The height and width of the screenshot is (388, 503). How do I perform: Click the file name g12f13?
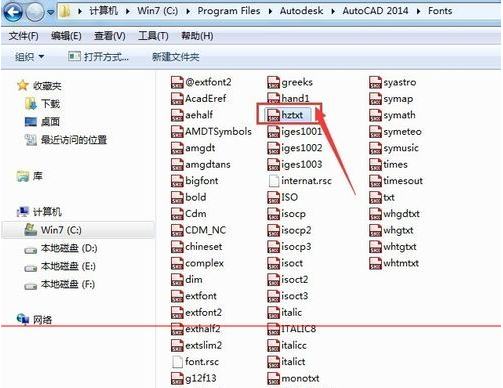tap(201, 378)
